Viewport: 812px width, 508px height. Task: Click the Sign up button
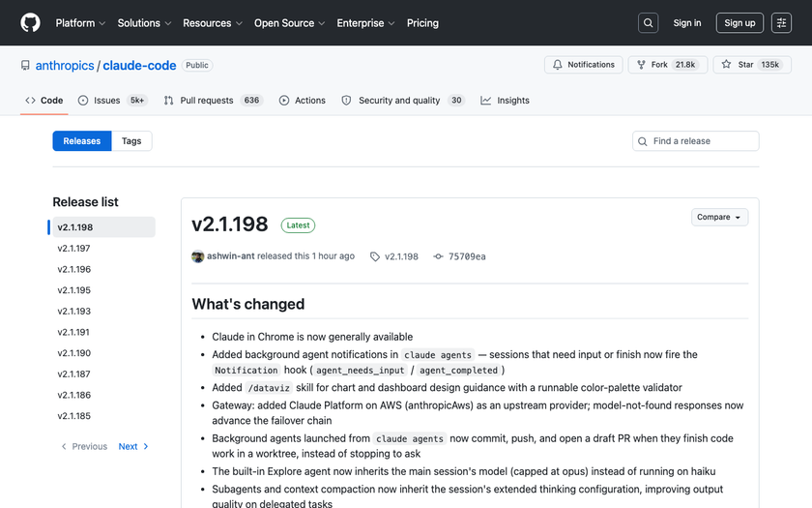739,23
